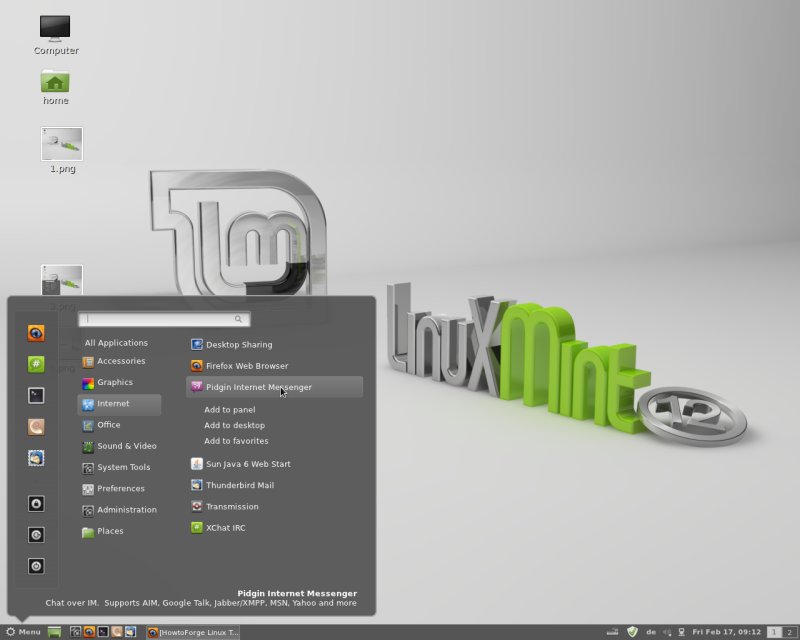Choose 'Add to favorites' for Pidgin

coord(236,441)
